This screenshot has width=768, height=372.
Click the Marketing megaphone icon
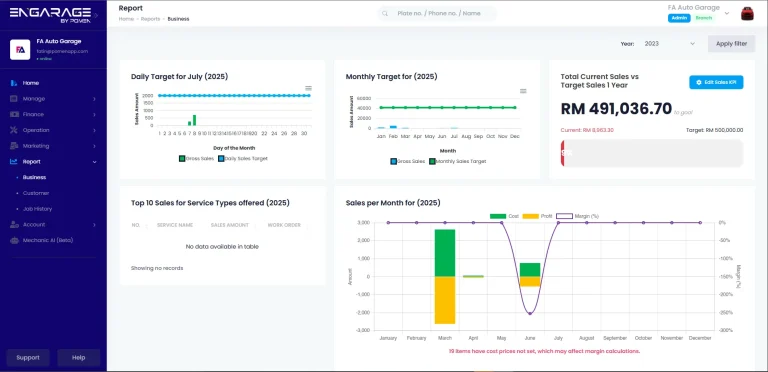(14, 146)
